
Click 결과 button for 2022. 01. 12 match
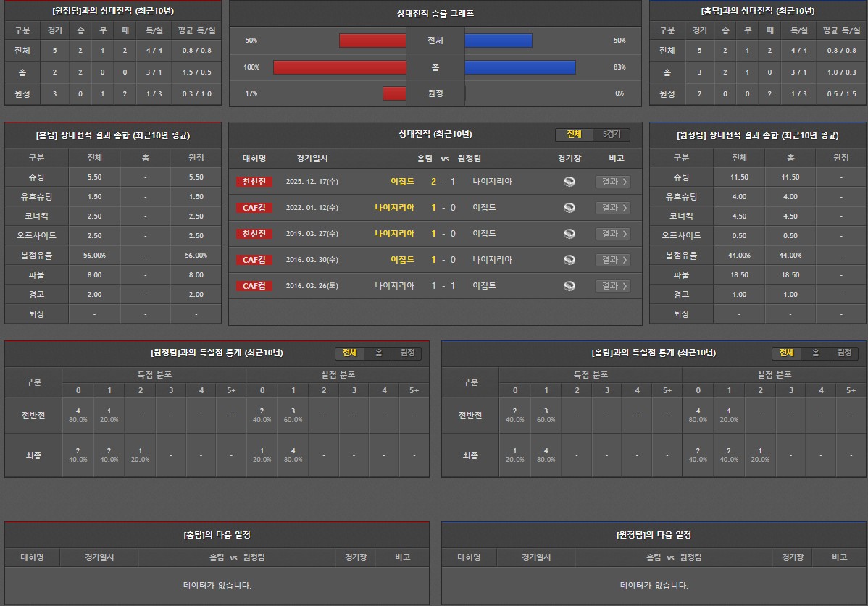[x=612, y=208]
